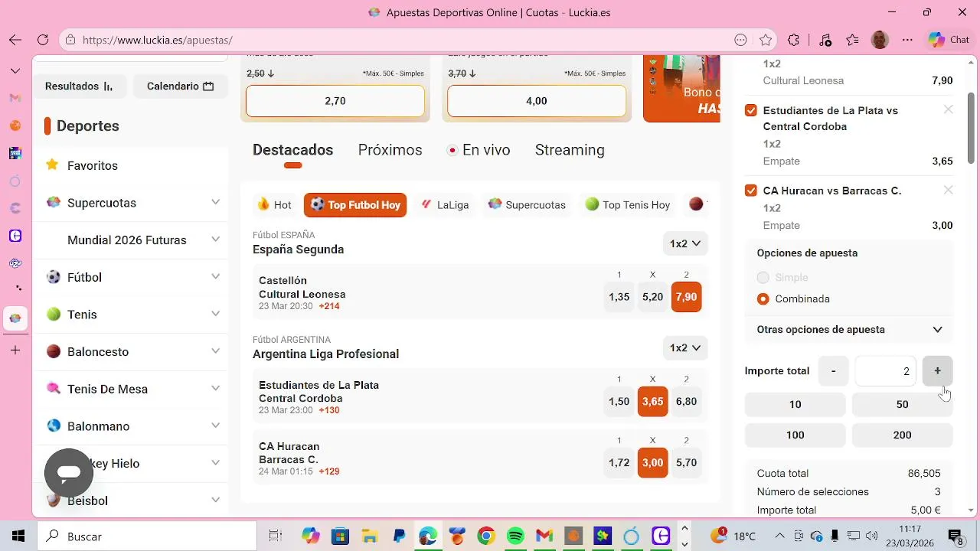This screenshot has height=551, width=980.
Task: Pick CA Huracan win odds 1,72
Action: [x=619, y=462]
